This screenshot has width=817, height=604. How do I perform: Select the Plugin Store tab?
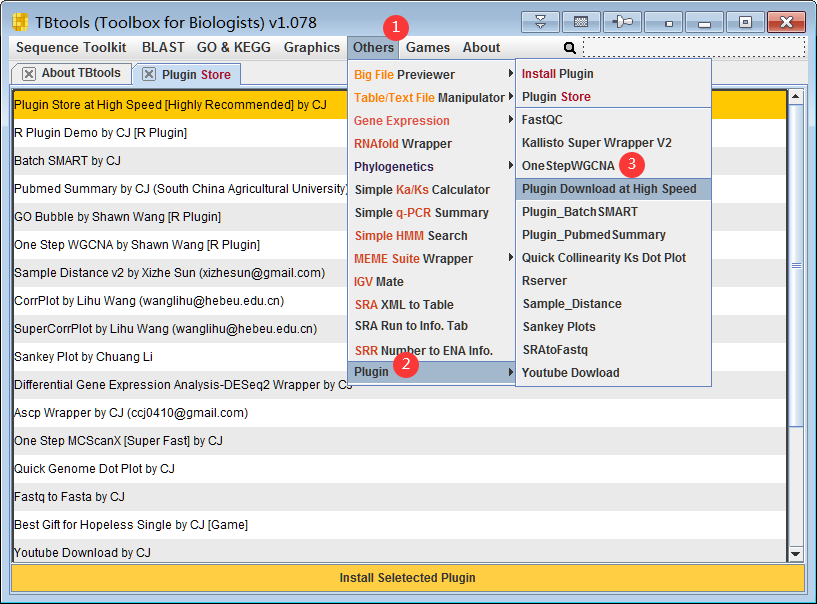(187, 74)
